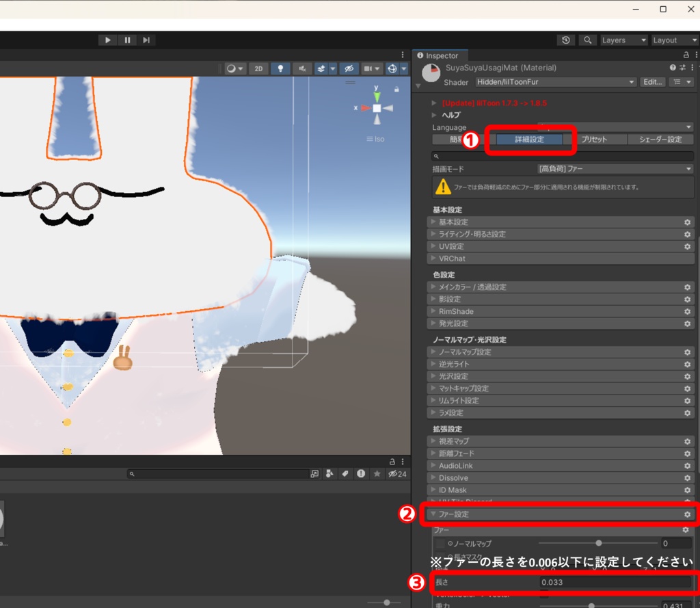Open the global Search magnifier icon
This screenshot has width=700, height=608.
coord(587,40)
